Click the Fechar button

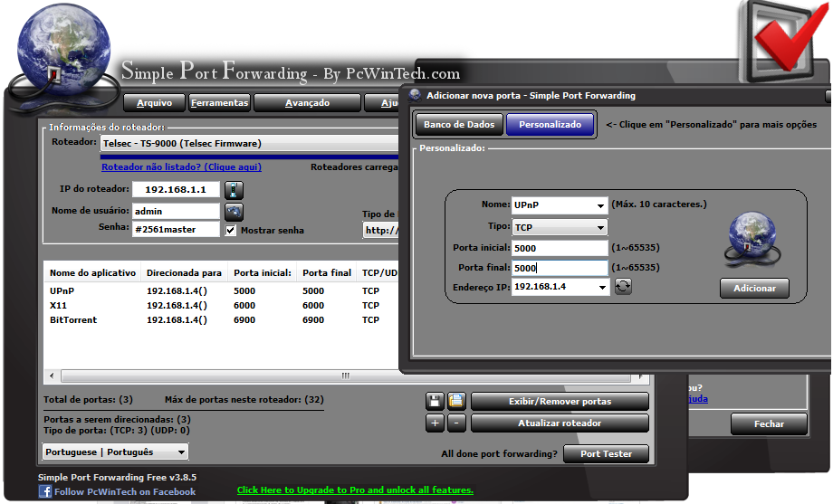pyautogui.click(x=769, y=423)
